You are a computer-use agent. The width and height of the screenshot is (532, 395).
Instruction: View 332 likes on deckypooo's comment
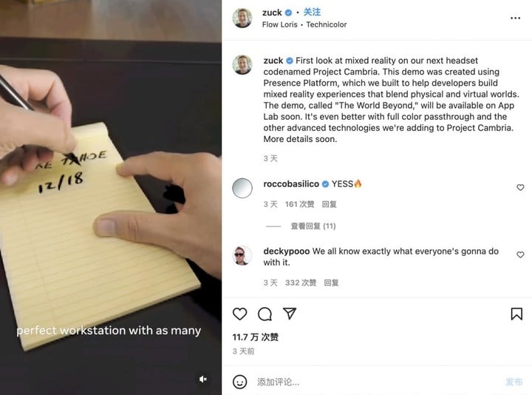(x=301, y=283)
